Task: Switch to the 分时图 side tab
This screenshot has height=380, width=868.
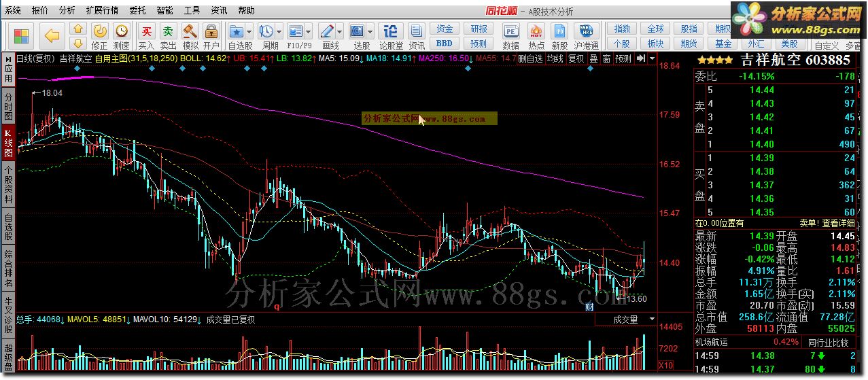Action: pos(8,105)
